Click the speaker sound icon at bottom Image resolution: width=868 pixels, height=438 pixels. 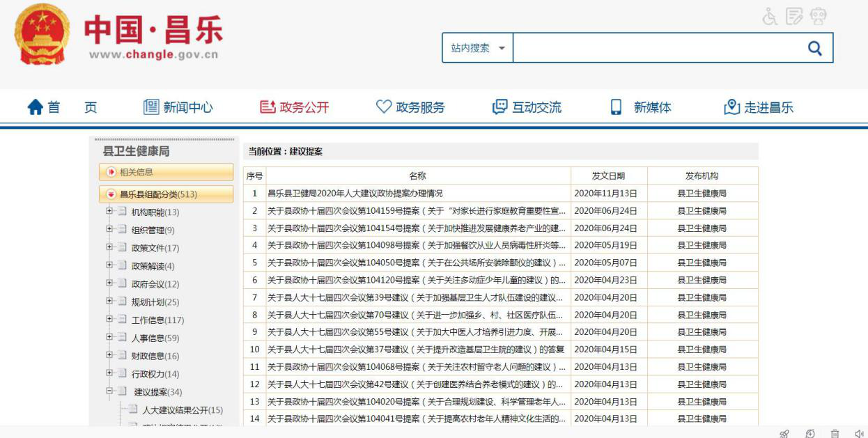[x=859, y=433]
